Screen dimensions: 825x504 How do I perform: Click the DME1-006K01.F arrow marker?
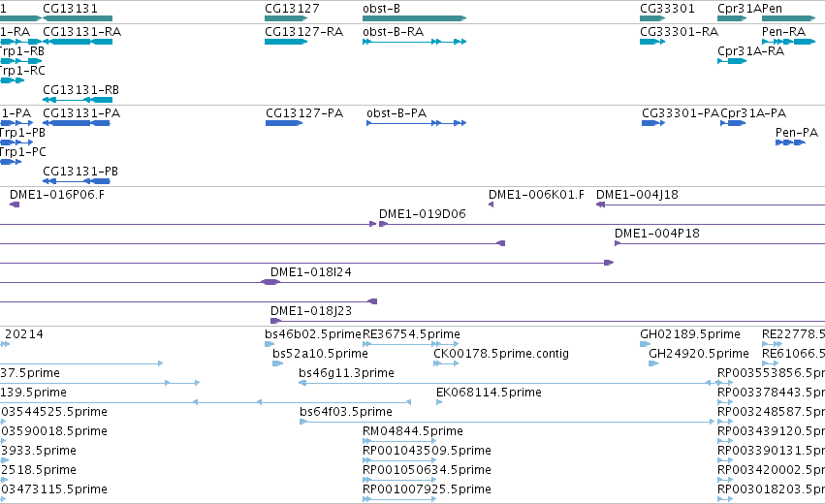[491, 205]
